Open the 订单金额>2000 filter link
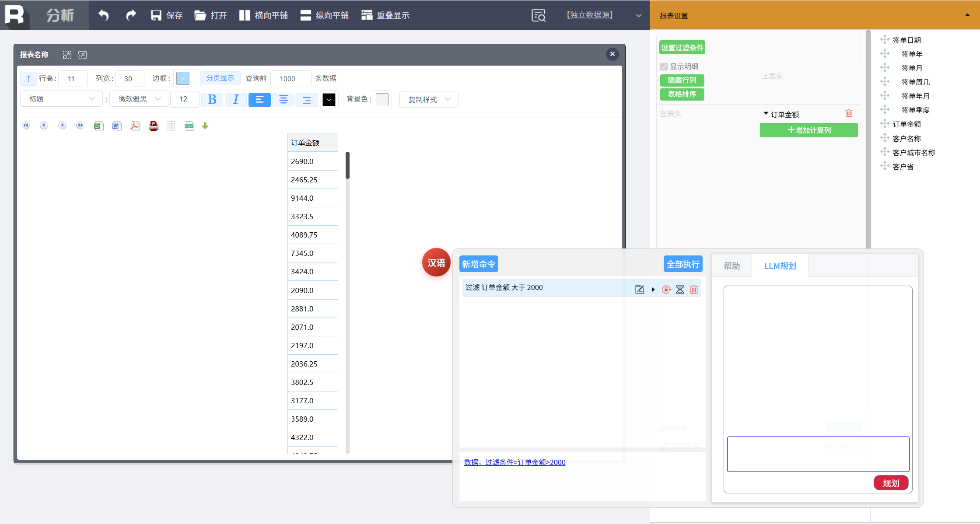 point(514,462)
